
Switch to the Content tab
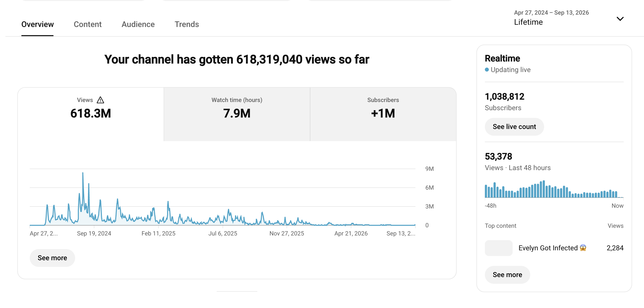point(88,24)
